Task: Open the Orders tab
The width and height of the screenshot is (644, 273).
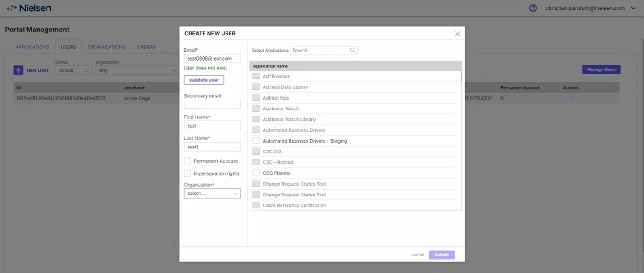Action: pos(146,47)
